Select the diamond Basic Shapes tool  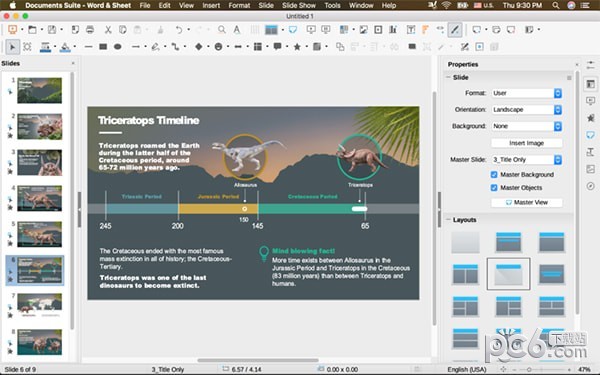coord(199,47)
